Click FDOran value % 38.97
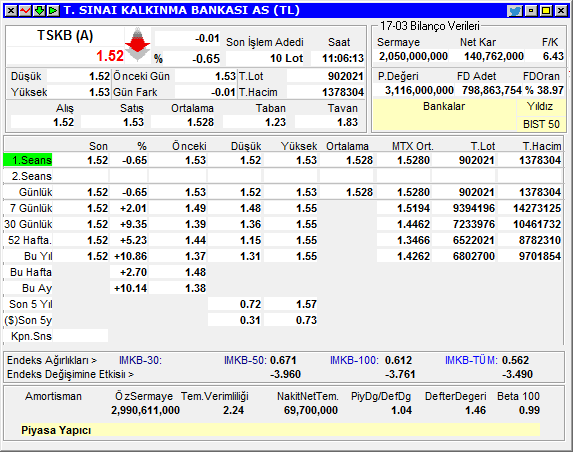This screenshot has height=452, width=573. point(544,90)
